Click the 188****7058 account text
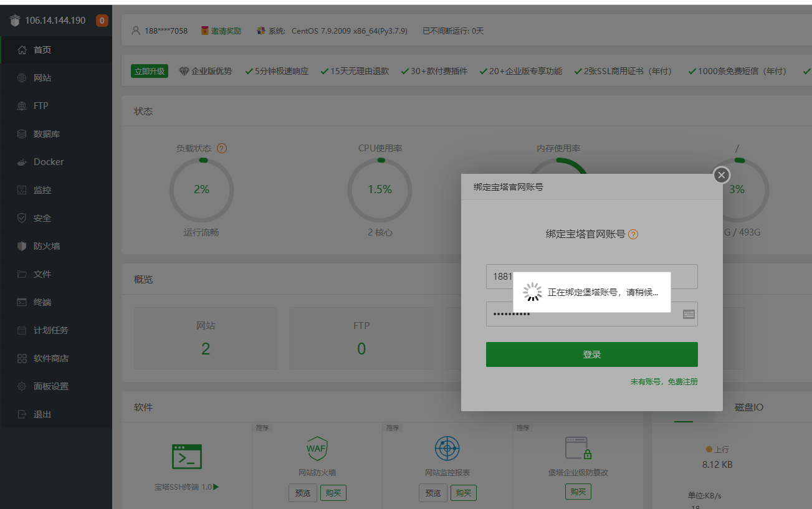The height and width of the screenshot is (509, 812). coord(166,31)
